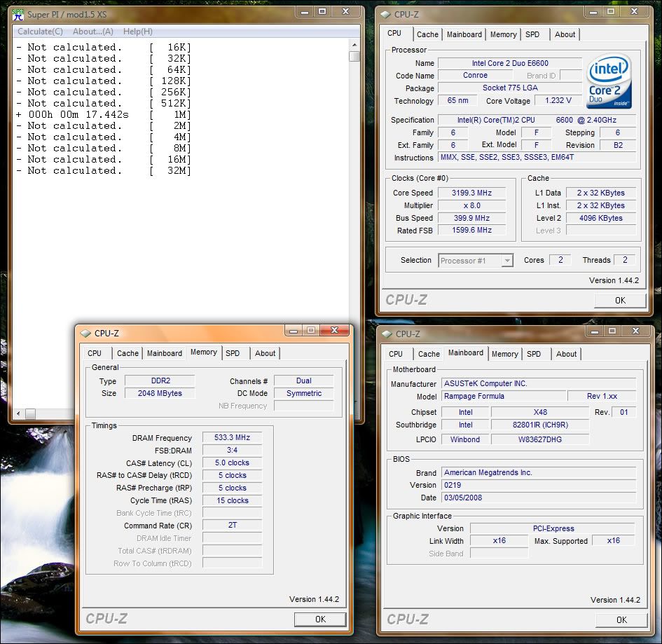
Task: Open the Calculate menu in Super PI
Action: point(40,32)
